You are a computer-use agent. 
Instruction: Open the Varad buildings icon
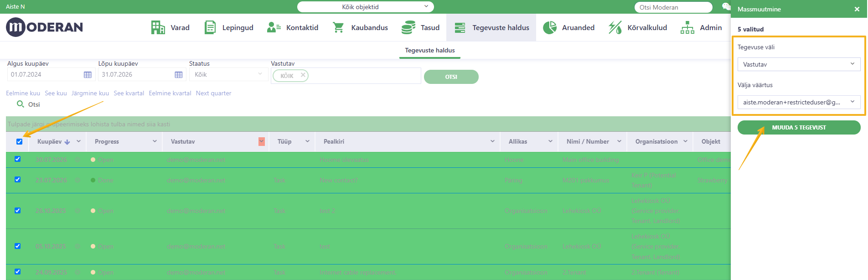pos(158,27)
